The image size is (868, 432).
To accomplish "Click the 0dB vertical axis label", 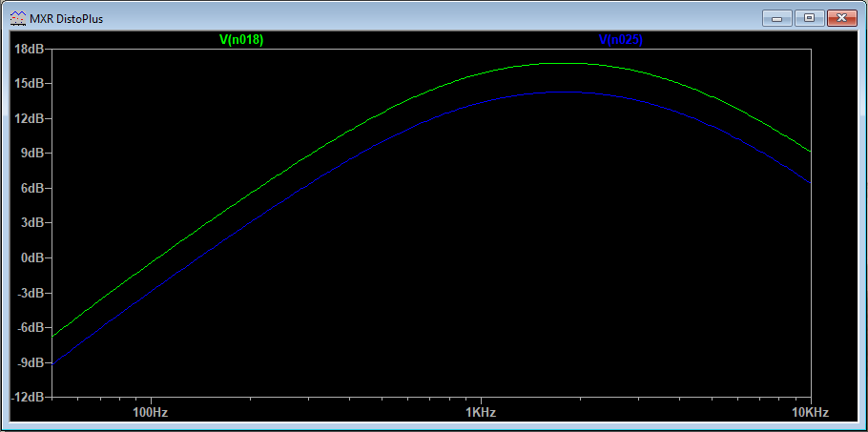I will tap(31, 257).
